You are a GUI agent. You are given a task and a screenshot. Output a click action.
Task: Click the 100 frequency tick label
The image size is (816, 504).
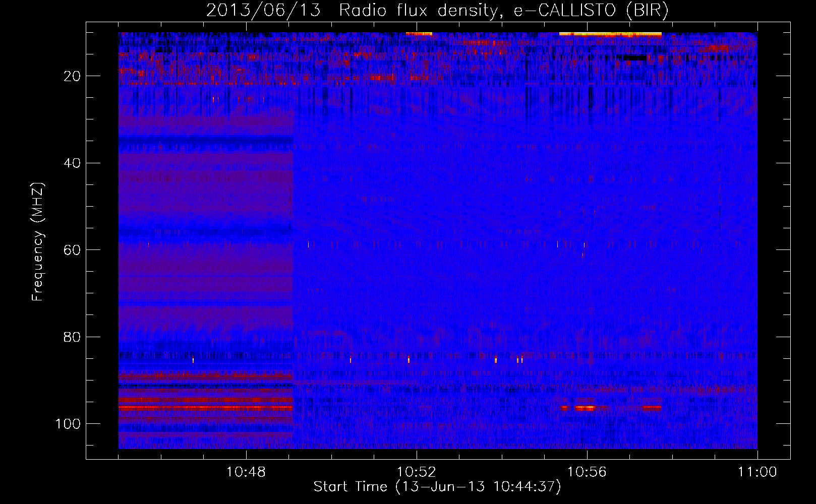click(68, 424)
